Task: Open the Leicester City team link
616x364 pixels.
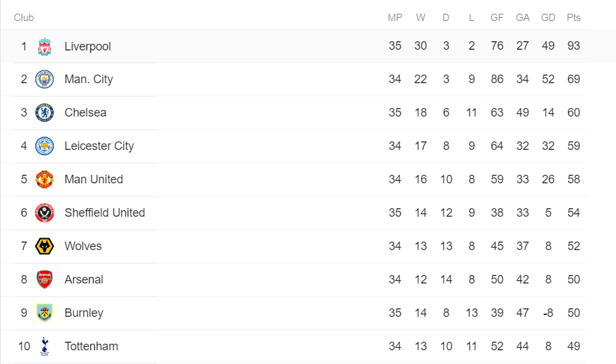Action: [x=99, y=146]
